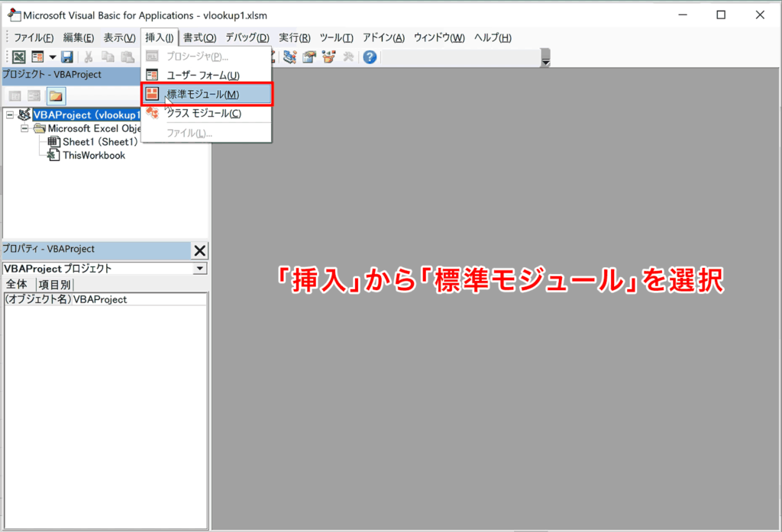The width and height of the screenshot is (782, 532).
Task: Click the Insert UserForm toolbar icon
Action: coord(38,56)
